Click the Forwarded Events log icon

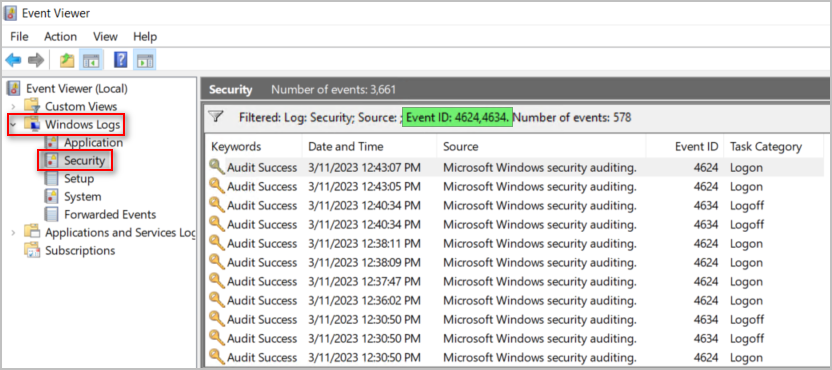pos(51,214)
